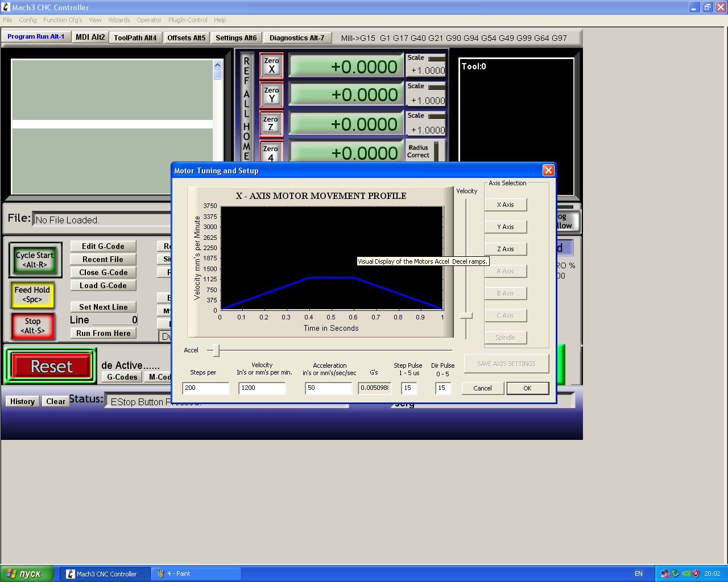The image size is (728, 582).
Task: Click the Stop Alt-S button
Action: tap(32, 326)
